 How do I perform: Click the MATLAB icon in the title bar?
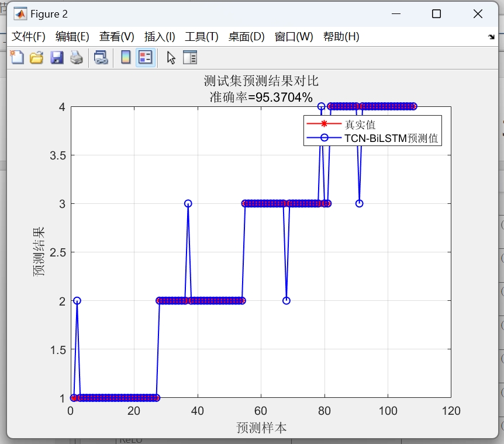[20, 13]
